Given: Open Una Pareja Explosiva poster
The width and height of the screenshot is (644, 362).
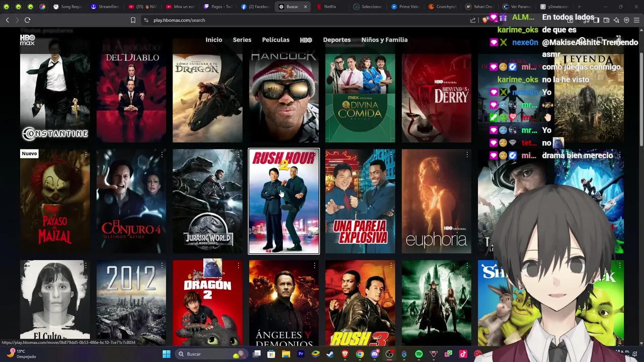Looking at the screenshot, I should point(360,201).
